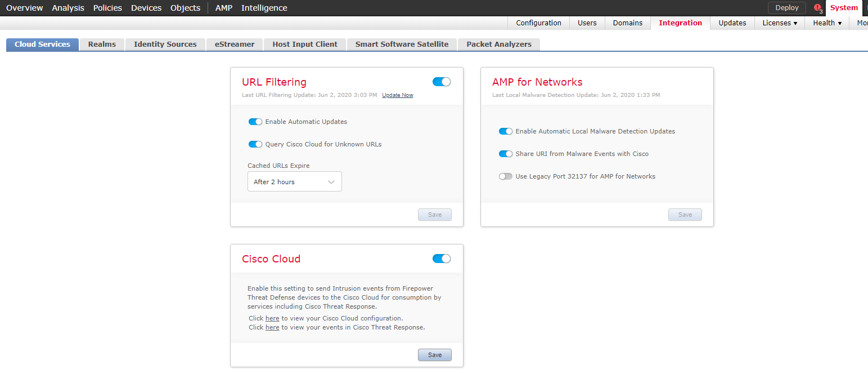Viewport: 868px width, 374px height.
Task: Open the Cached URLs Expire dropdown
Action: (294, 182)
